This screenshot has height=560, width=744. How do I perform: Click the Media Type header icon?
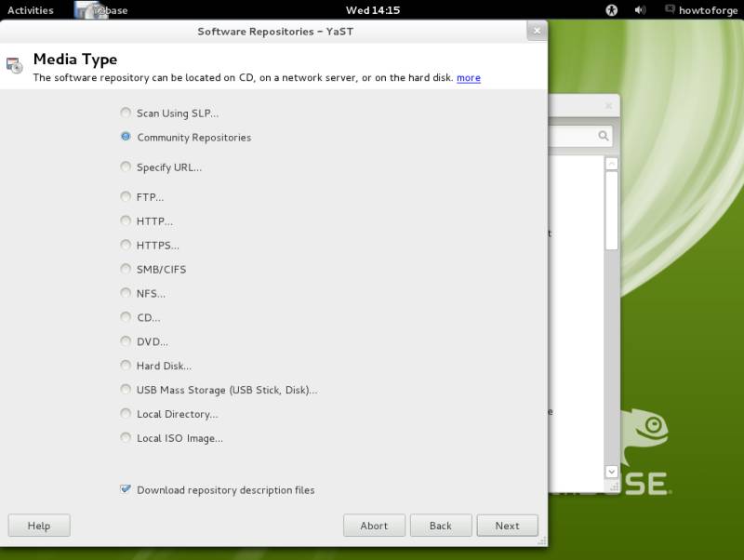[15, 66]
